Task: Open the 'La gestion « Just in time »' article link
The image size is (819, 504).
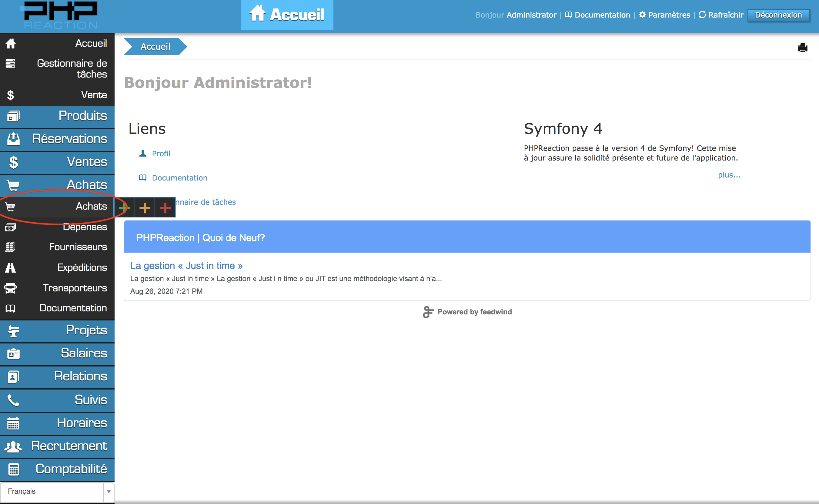Action: [186, 266]
